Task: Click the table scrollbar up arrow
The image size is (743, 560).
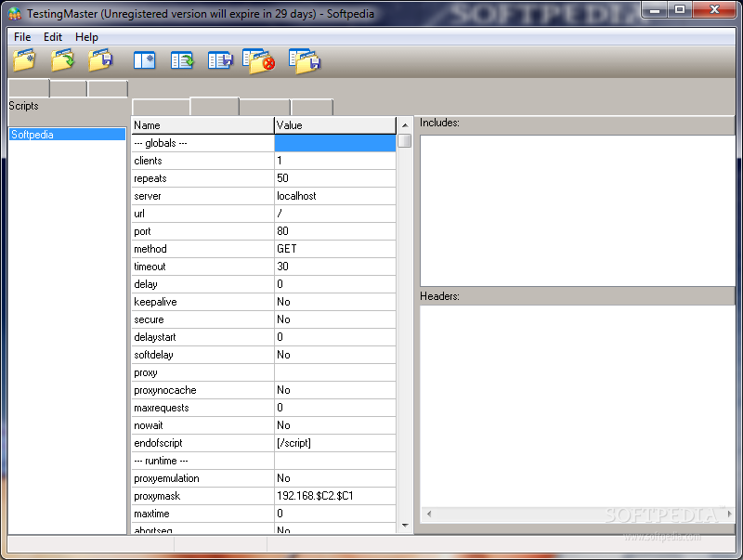Action: click(405, 125)
